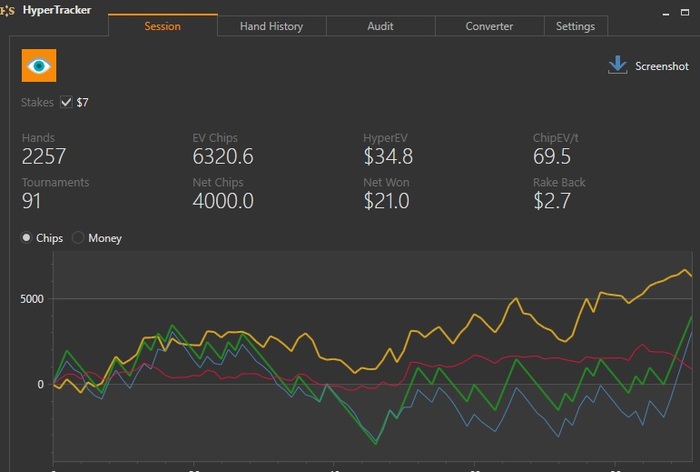This screenshot has height=472, width=700.
Task: Click the 5000 axis label on chart
Action: 32,299
